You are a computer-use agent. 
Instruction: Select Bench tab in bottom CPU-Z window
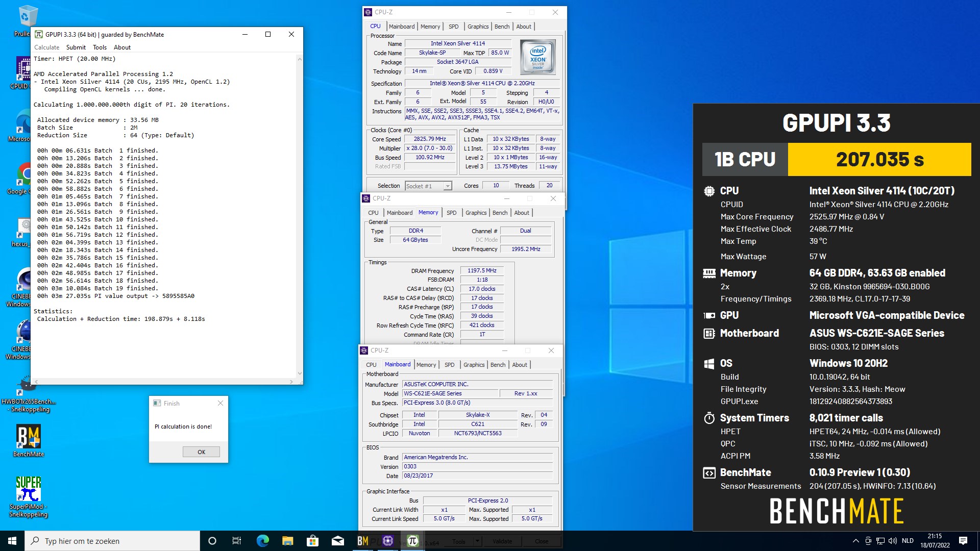[498, 365]
